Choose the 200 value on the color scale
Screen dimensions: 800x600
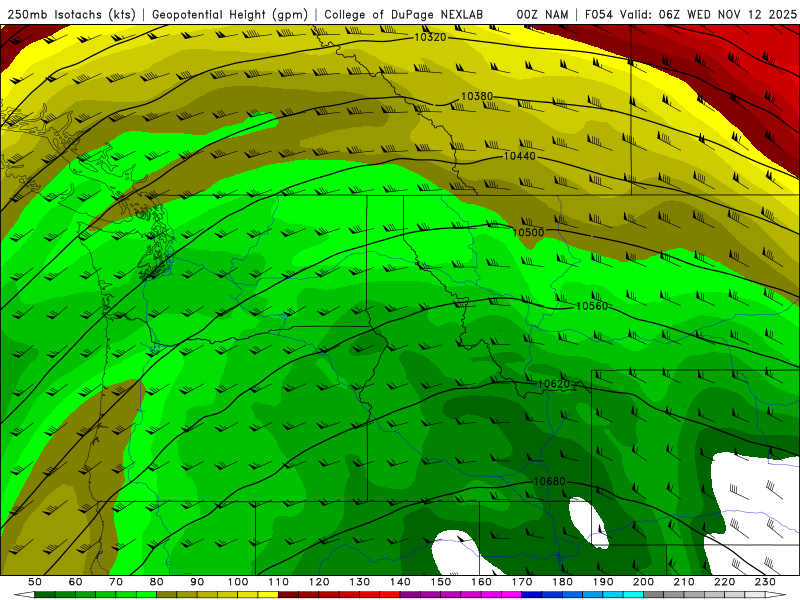[644, 582]
